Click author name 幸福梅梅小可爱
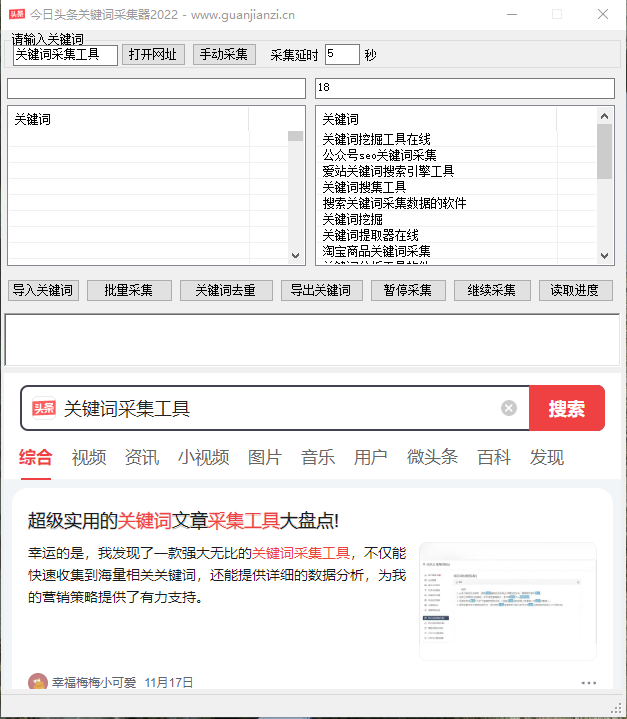 94,683
